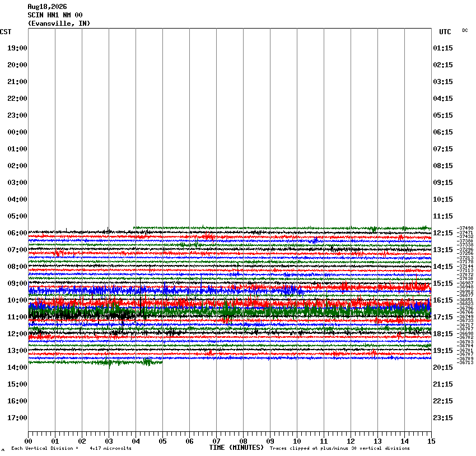The image size is (476, 456).
Task: Select the SCIN HN1 NM 00 station label
Action: coord(55,15)
